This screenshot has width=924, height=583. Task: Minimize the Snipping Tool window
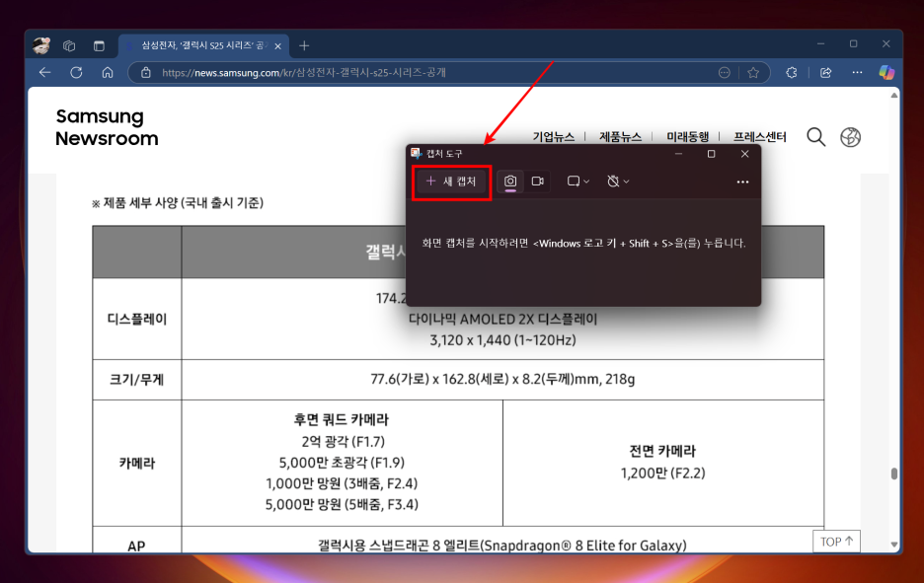(679, 154)
